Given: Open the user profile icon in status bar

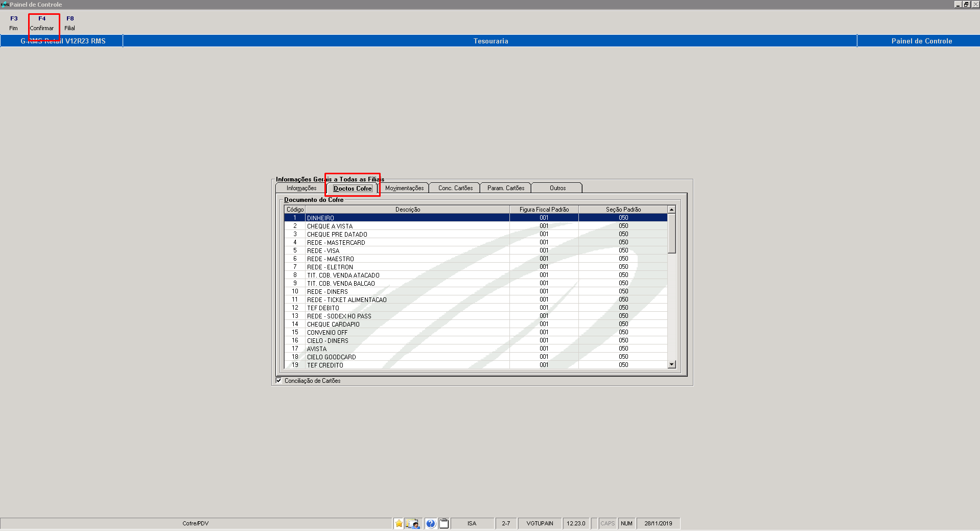Looking at the screenshot, I should (413, 523).
